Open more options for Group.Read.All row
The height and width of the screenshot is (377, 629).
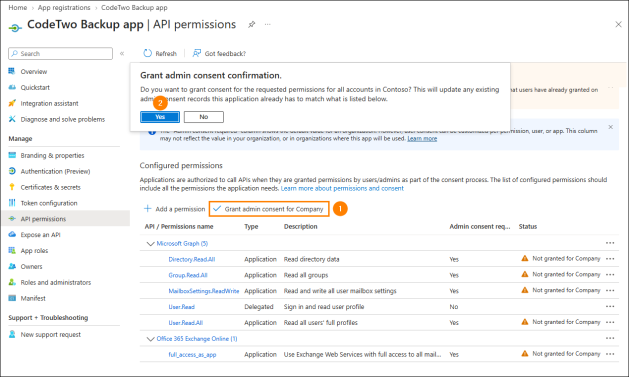click(x=610, y=275)
